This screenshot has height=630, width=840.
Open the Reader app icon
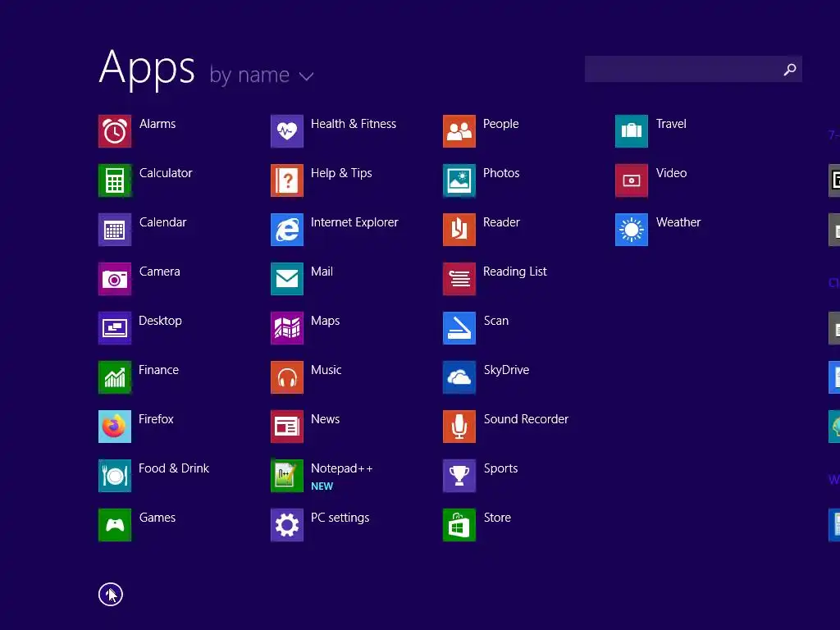click(459, 230)
